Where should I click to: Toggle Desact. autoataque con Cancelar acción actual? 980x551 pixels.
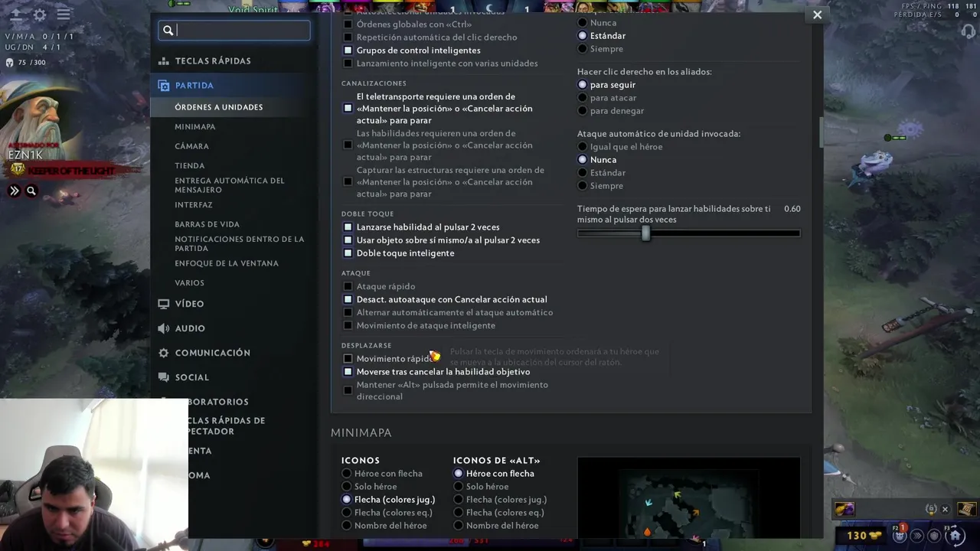348,299
